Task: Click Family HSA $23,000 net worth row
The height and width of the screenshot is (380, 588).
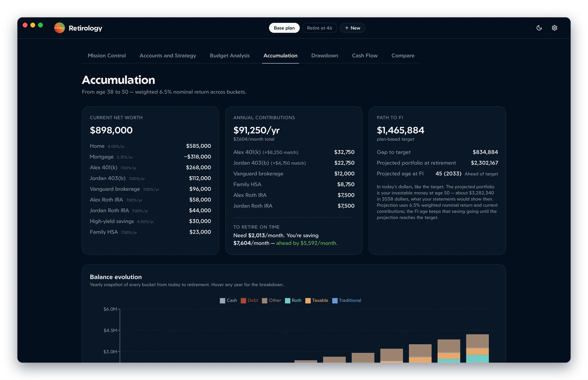Action: point(150,232)
